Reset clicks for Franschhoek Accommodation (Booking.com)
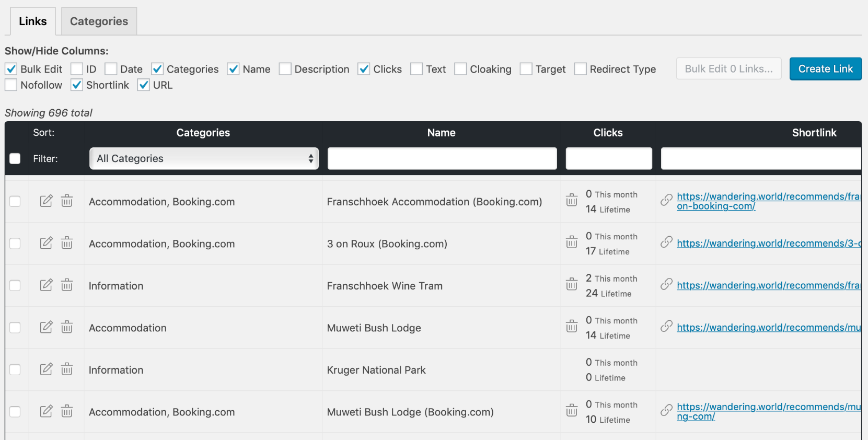 tap(572, 201)
